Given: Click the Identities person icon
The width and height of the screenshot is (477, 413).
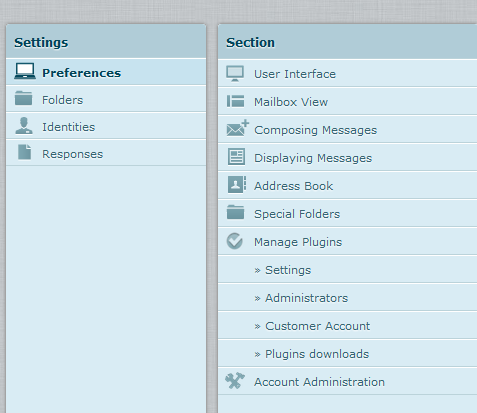Looking at the screenshot, I should 24,126.
